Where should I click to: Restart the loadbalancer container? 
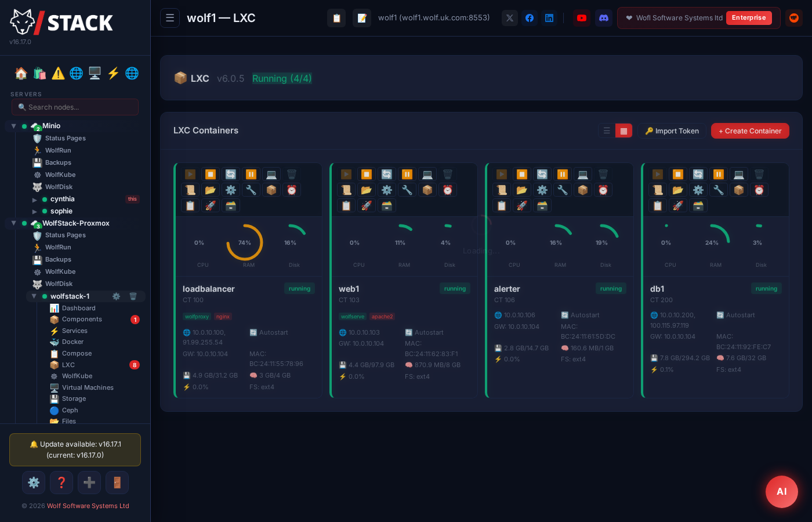(x=231, y=174)
